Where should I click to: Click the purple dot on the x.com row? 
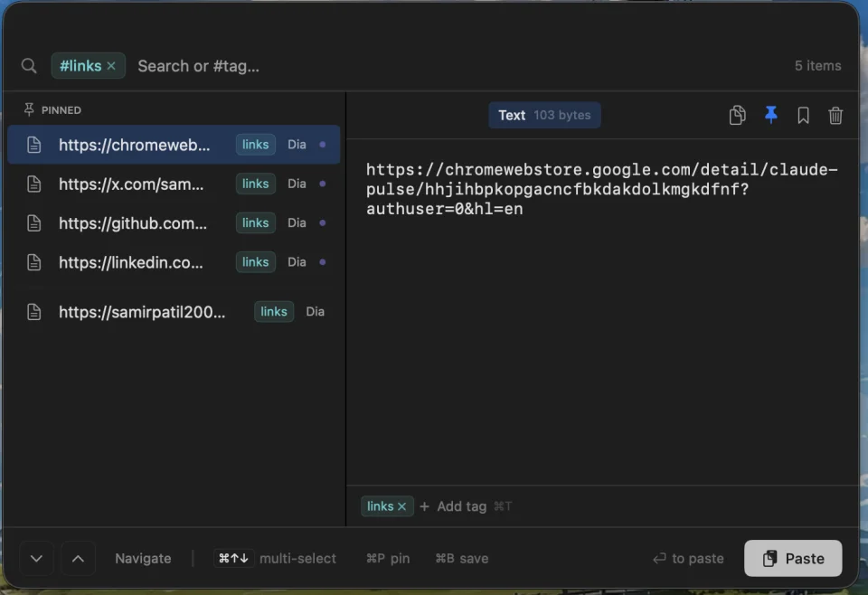(323, 184)
